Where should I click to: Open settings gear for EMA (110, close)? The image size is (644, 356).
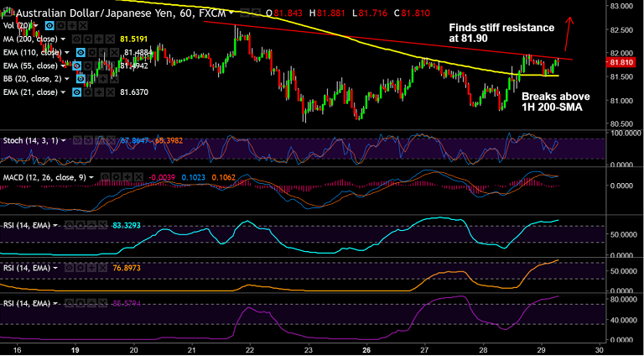pos(92,53)
